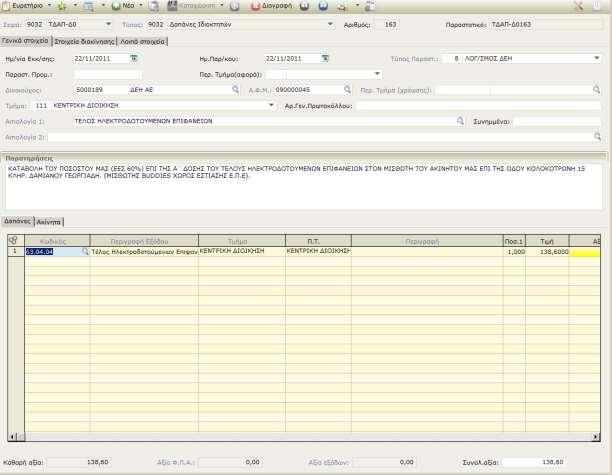612x475 pixels.
Task: Click grid horizontal scrollbar right arrow
Action: (x=596, y=437)
